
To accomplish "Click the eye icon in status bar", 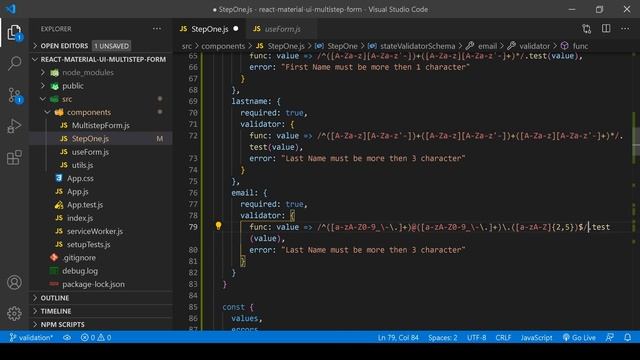I will pos(67,338).
